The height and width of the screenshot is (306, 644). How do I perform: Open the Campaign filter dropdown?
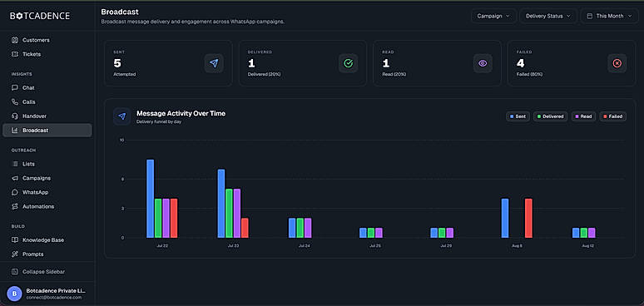[x=493, y=16]
